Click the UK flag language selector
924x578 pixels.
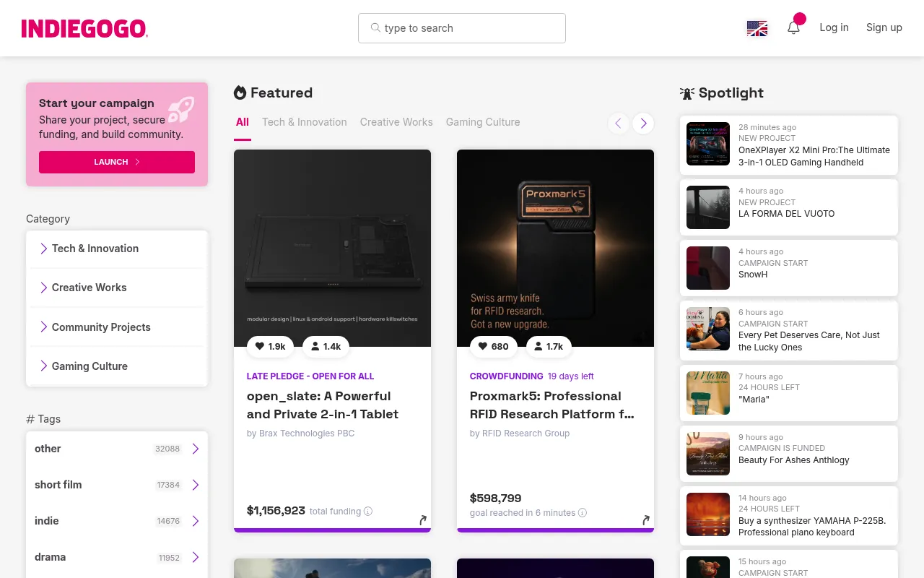[x=757, y=28]
